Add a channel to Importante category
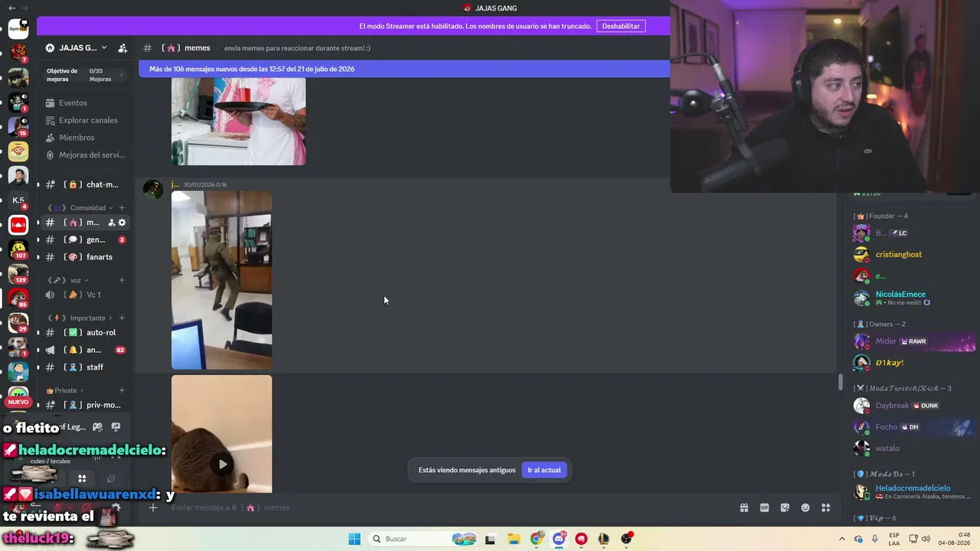 pyautogui.click(x=122, y=318)
